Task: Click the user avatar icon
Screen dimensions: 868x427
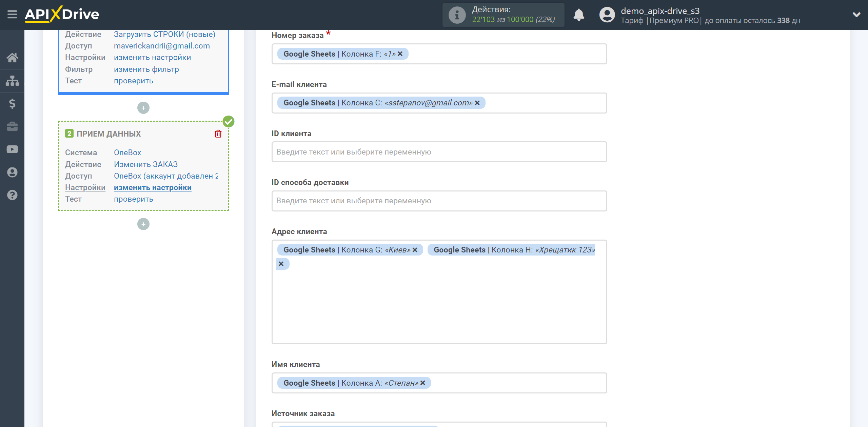Action: [x=607, y=15]
